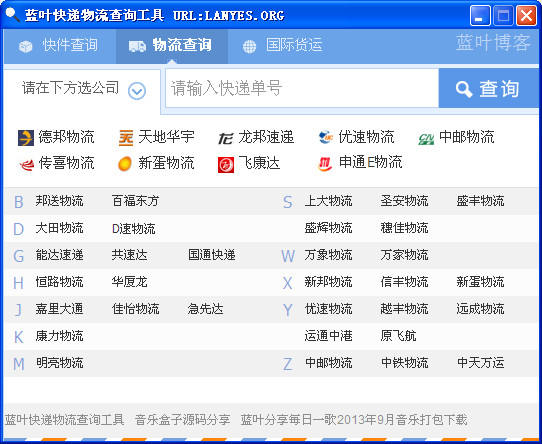The height and width of the screenshot is (444, 542).
Task: Minimize the window
Action: [480, 16]
